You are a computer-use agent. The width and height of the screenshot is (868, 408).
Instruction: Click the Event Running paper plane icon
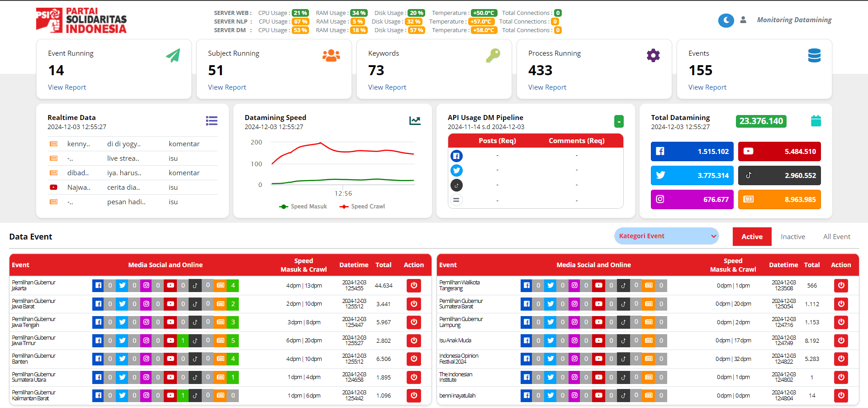coord(173,55)
